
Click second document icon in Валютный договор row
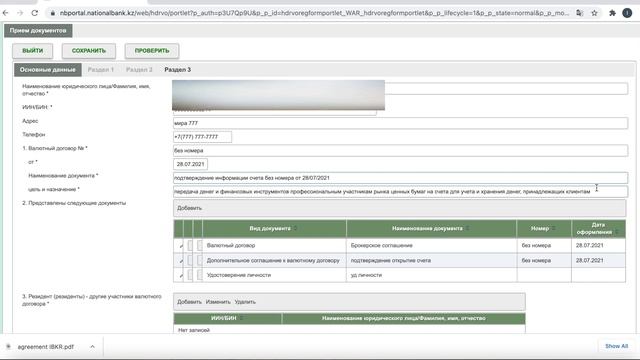[200, 245]
